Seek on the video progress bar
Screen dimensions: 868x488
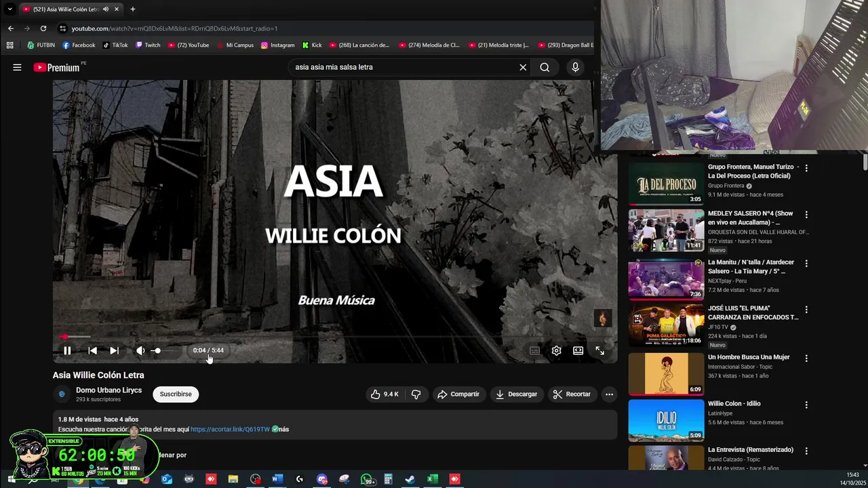[x=335, y=336]
